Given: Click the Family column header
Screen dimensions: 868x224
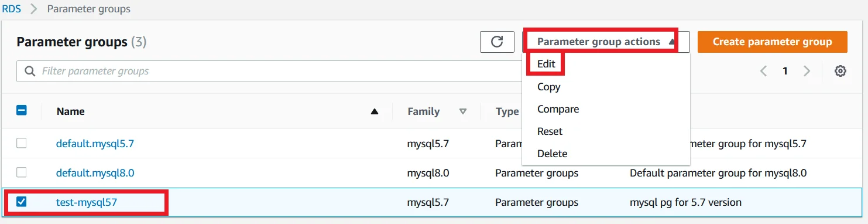Looking at the screenshot, I should [424, 111].
